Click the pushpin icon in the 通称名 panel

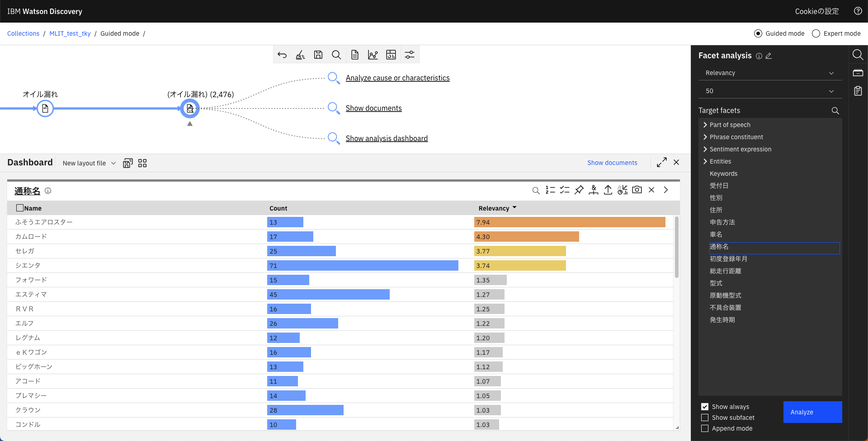click(579, 190)
